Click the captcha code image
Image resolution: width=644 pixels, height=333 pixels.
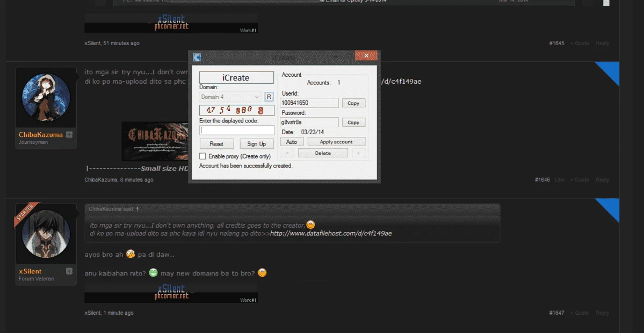pos(236,110)
